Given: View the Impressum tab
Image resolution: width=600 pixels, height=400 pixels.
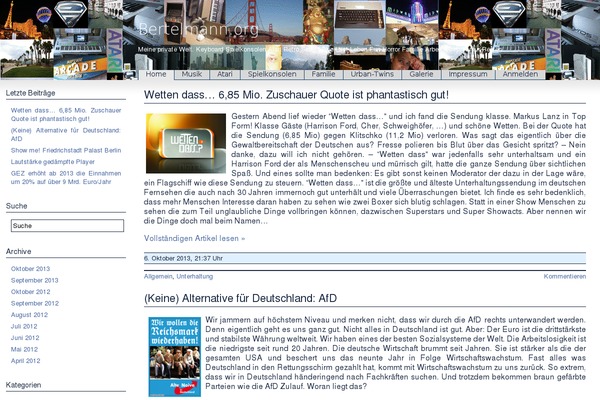Looking at the screenshot, I should click(x=468, y=74).
